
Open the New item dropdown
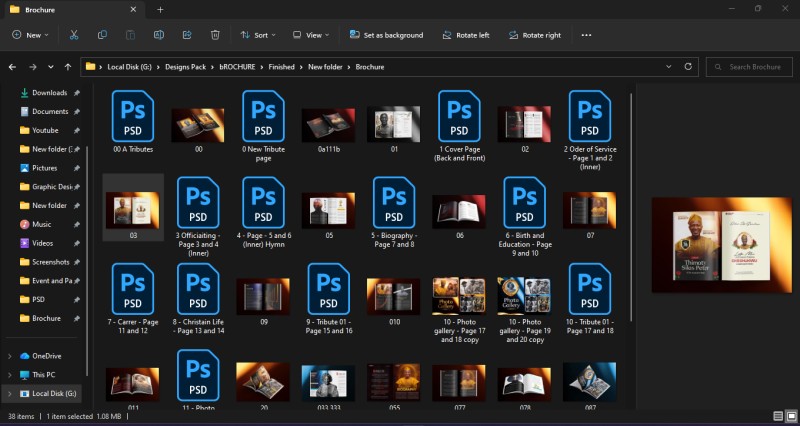tap(31, 35)
